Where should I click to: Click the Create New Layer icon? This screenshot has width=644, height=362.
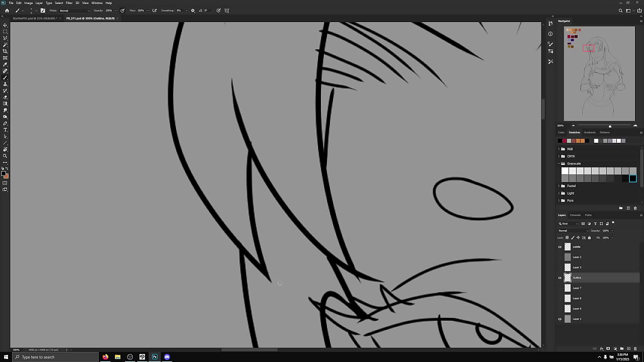point(628,348)
